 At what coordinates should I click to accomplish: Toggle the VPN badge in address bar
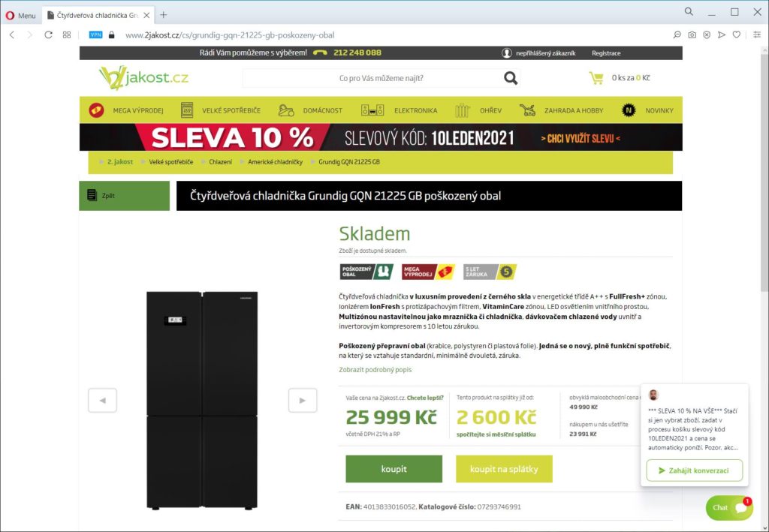coord(95,35)
